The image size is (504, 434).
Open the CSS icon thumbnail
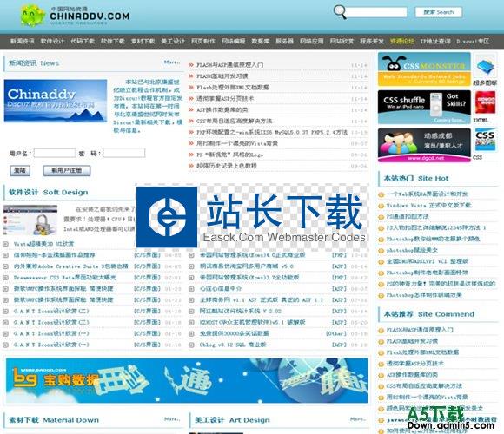pos(485,141)
